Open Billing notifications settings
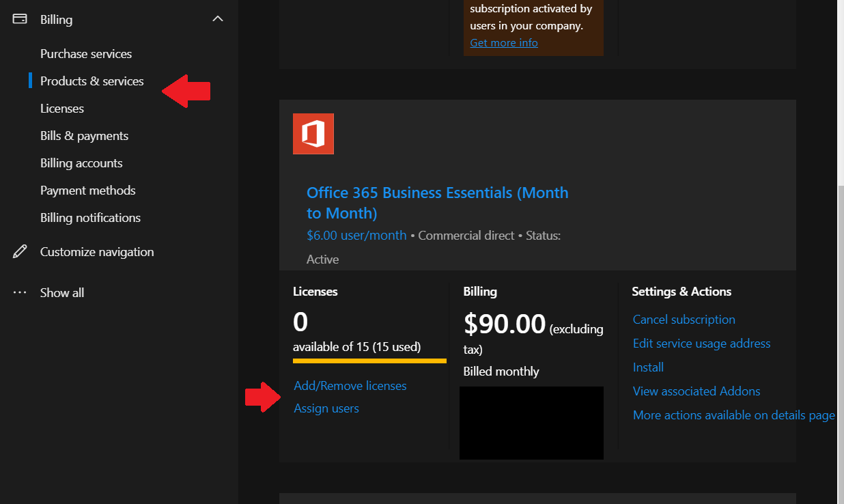Viewport: 844px width, 504px height. tap(90, 218)
